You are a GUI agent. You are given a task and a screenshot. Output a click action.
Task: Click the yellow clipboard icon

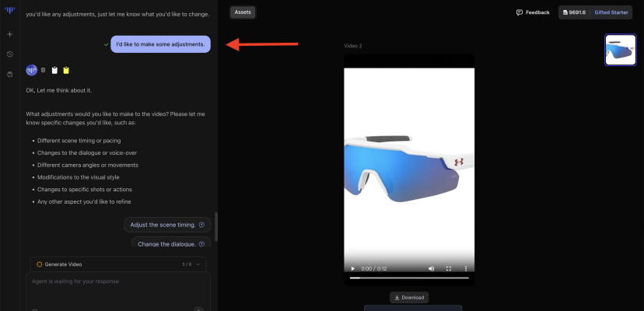66,71
